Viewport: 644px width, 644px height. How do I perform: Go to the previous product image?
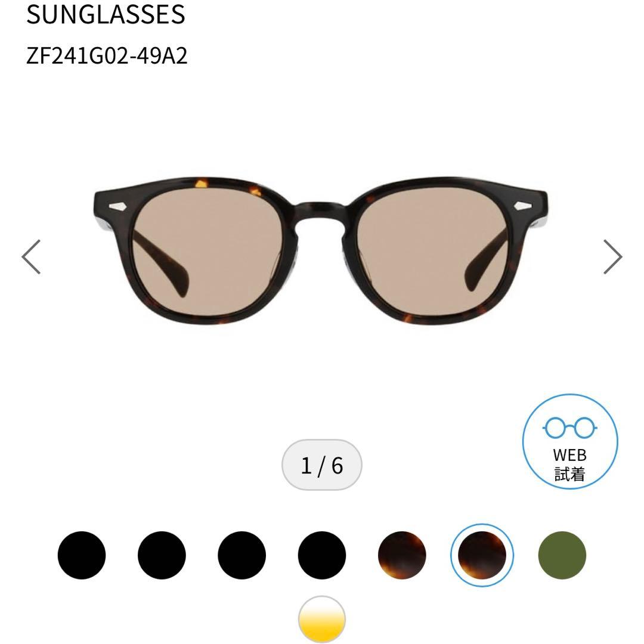31,256
